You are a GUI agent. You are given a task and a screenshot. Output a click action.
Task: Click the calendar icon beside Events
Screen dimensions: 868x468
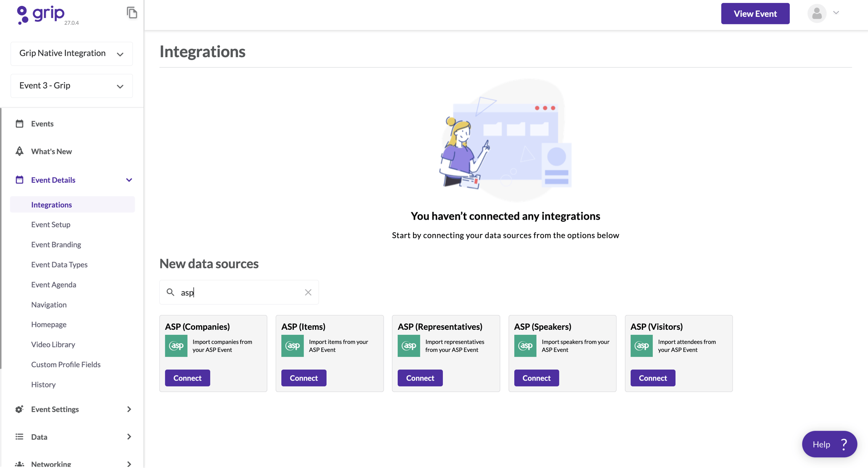coord(20,123)
